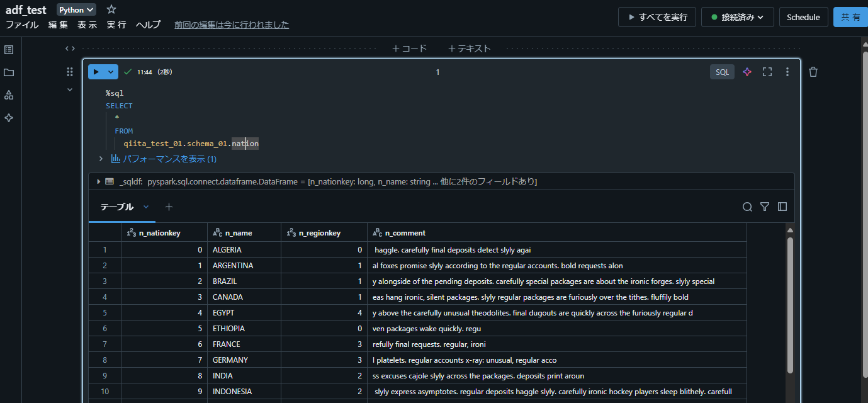Insert code cell with ＋コード
Viewport: 868px width, 403px height.
coord(409,48)
